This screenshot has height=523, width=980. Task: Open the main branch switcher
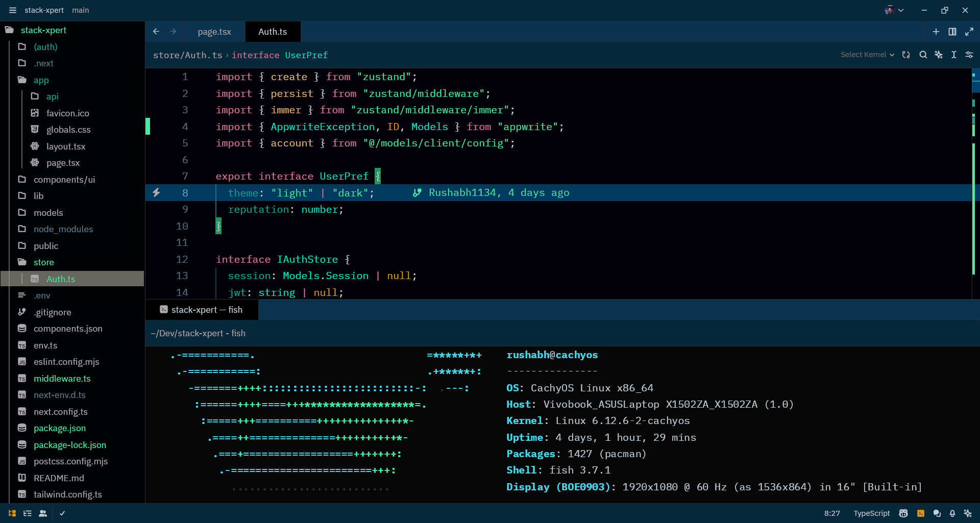[x=81, y=10]
